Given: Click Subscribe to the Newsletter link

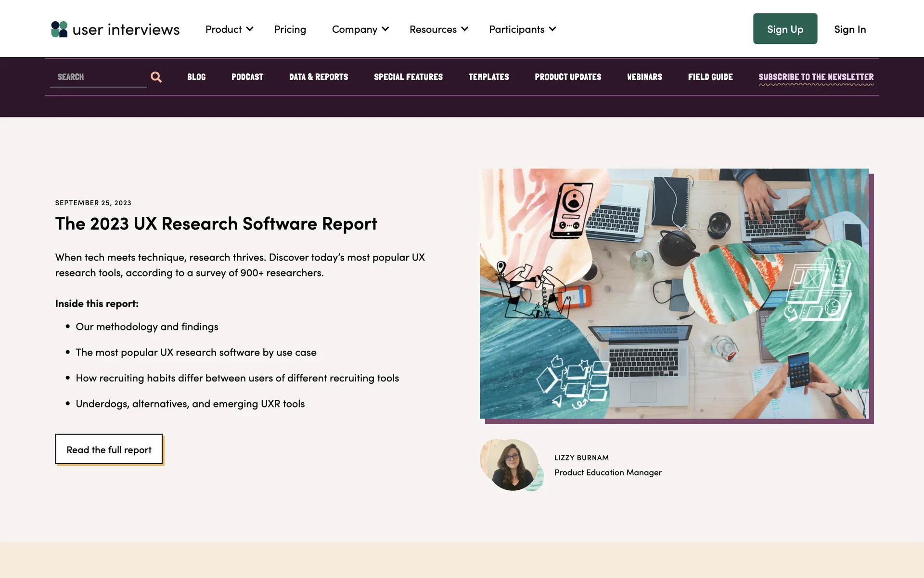Looking at the screenshot, I should [816, 77].
